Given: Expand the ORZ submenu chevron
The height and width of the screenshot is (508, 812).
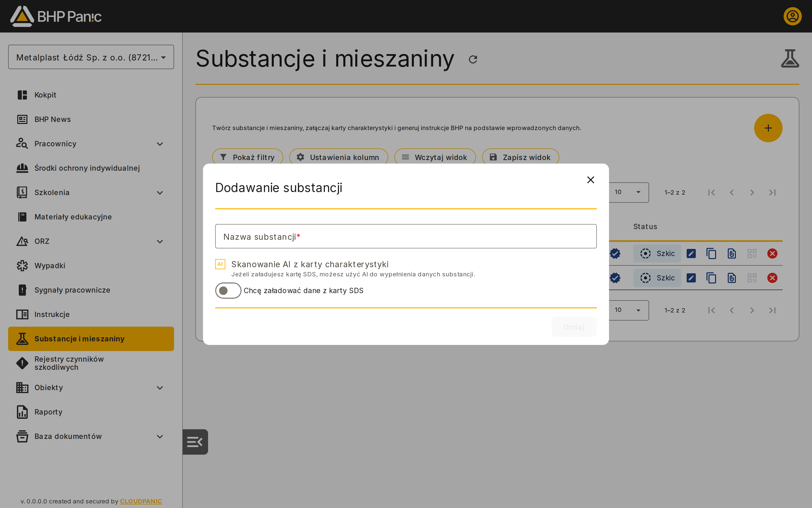Looking at the screenshot, I should [x=160, y=241].
